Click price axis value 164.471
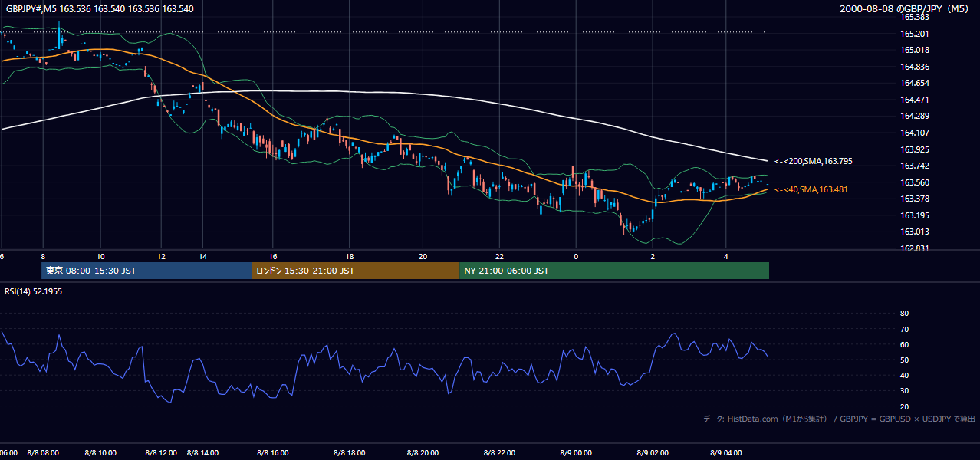 (x=914, y=100)
